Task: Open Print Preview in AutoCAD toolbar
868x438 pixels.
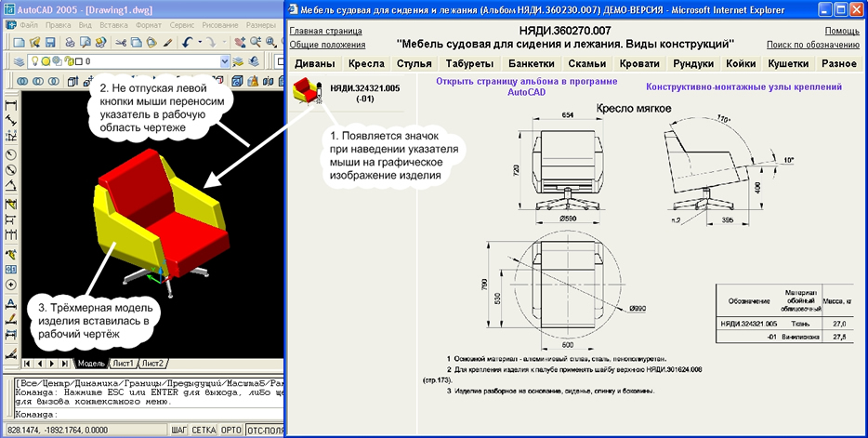Action: (x=85, y=42)
